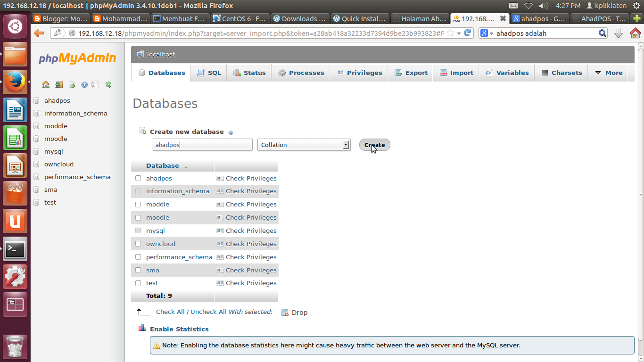644x362 pixels.
Task: Open a new tab with the plus icon
Action: coord(637,19)
